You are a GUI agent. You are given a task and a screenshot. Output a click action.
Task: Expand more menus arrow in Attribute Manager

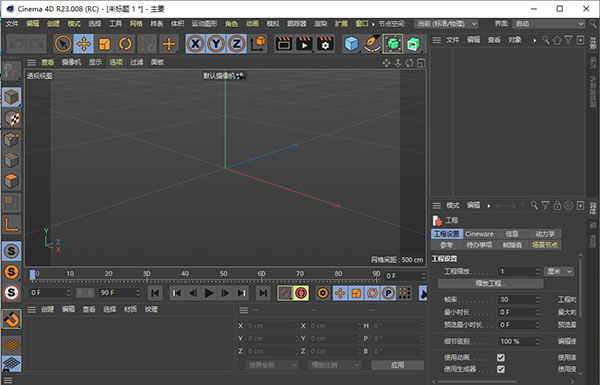[x=489, y=206]
